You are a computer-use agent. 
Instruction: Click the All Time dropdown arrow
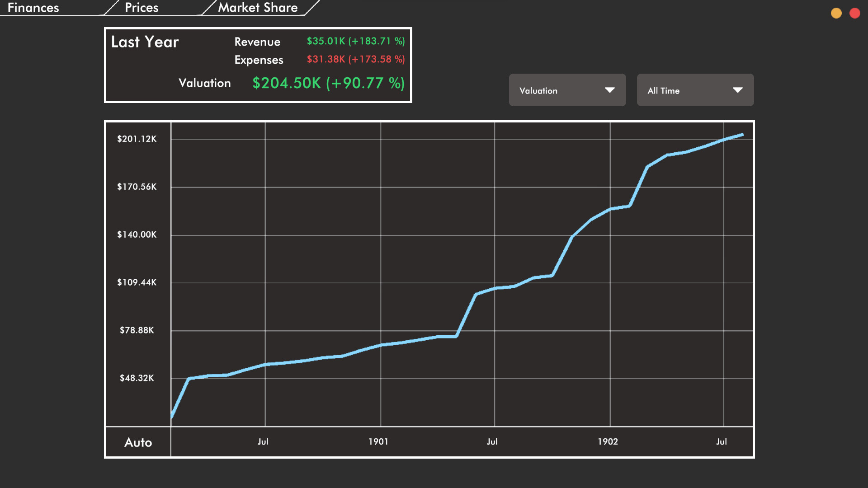[x=738, y=90]
